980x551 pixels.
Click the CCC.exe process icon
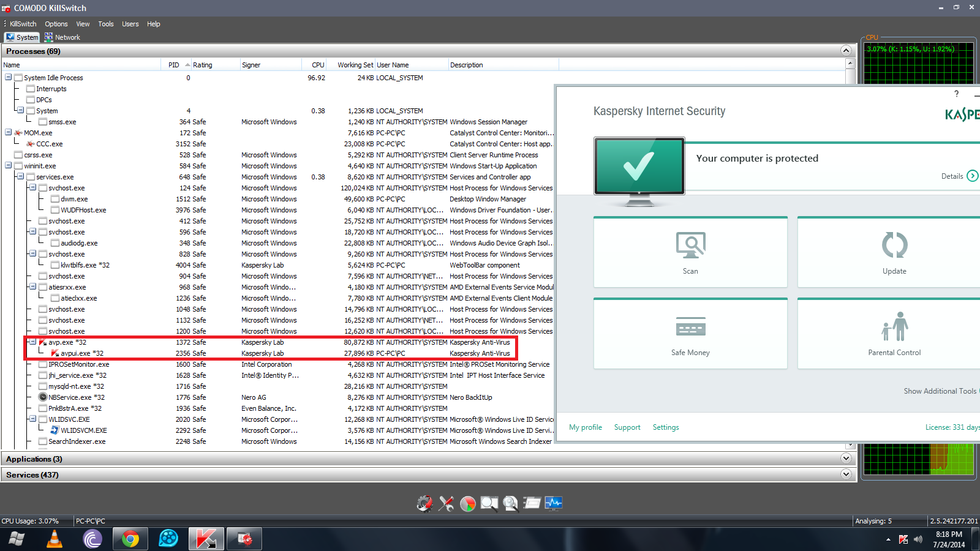click(x=31, y=144)
